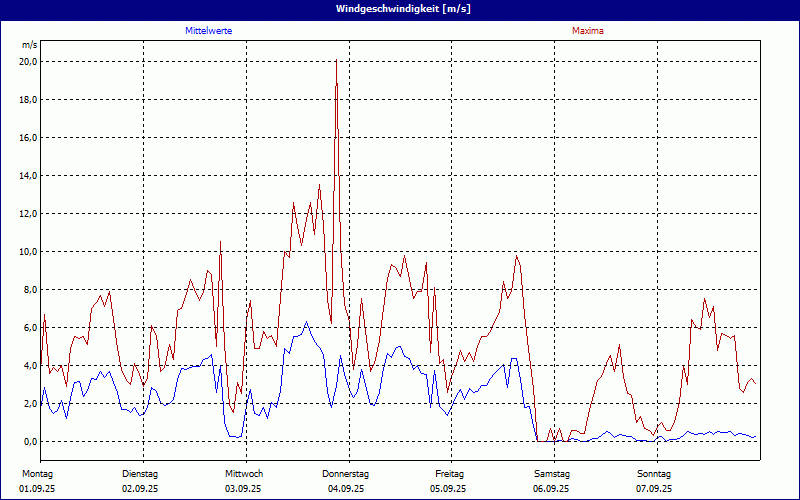Select the Samstag day label

[x=552, y=473]
